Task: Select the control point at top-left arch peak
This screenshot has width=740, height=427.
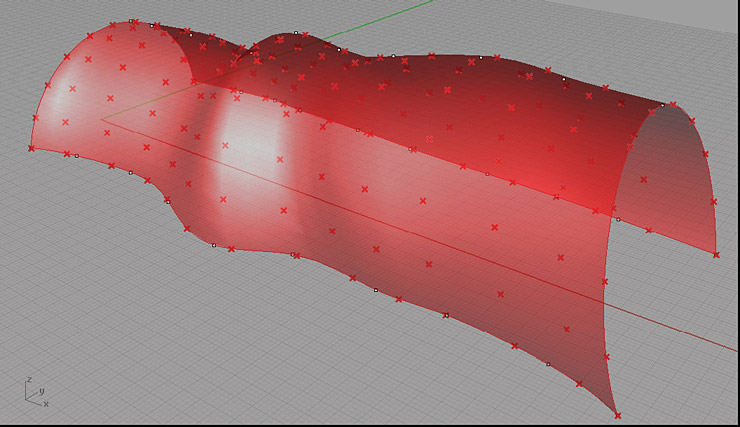Action: [x=133, y=21]
